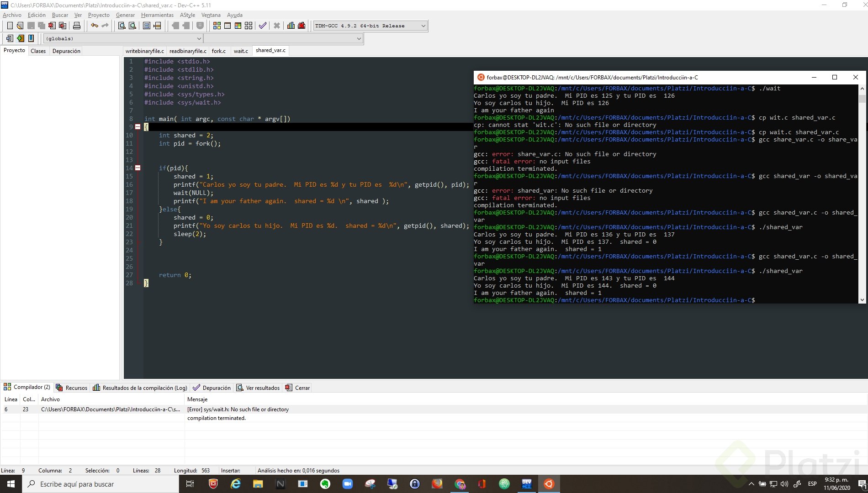
Task: Open the profile analysis bar chart icon
Action: pos(291,26)
